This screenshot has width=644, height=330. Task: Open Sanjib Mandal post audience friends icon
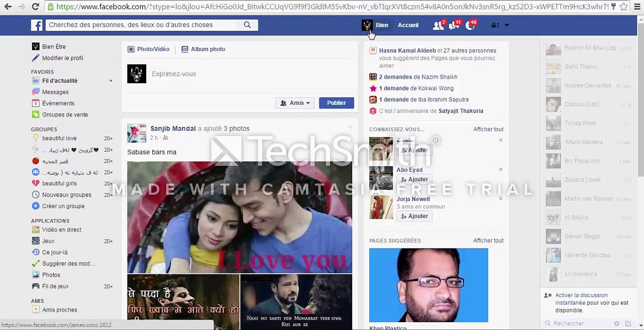click(x=166, y=138)
